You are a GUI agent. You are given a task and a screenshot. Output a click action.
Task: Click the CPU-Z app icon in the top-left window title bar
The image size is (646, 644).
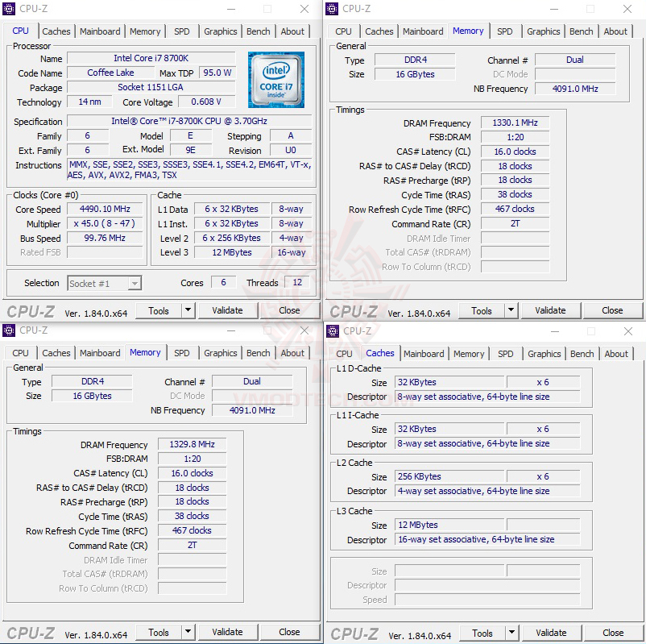(9, 9)
